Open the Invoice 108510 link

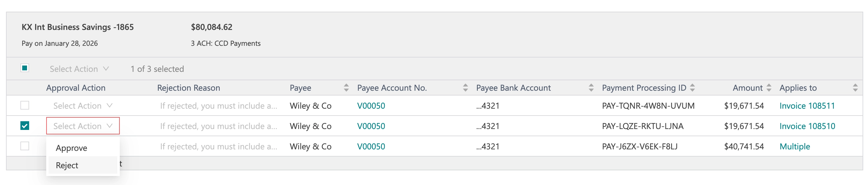click(x=807, y=126)
